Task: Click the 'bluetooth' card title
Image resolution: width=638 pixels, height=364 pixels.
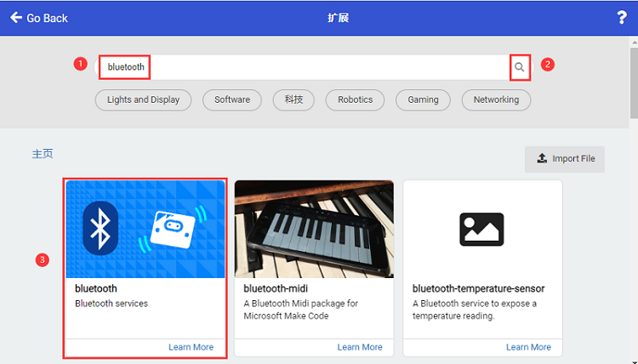Action: (x=96, y=288)
